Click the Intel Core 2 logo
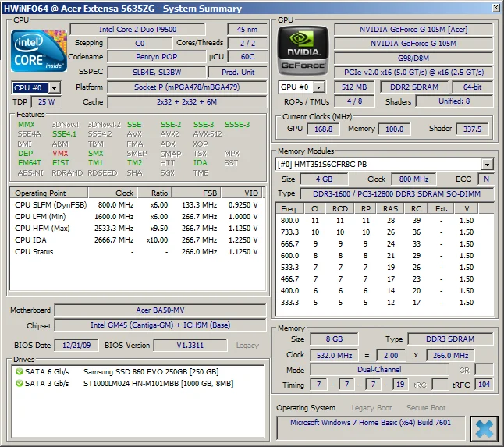The image size is (504, 447). pos(39,51)
